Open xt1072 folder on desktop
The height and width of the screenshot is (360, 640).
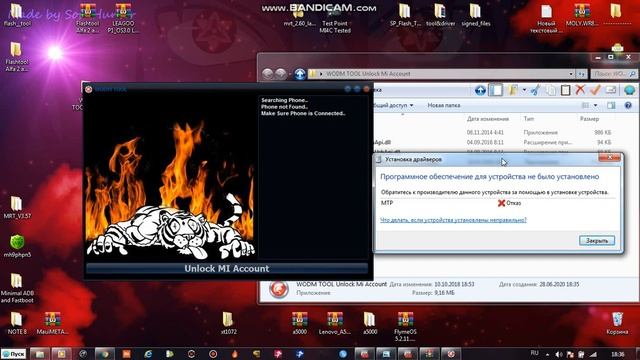[228, 323]
